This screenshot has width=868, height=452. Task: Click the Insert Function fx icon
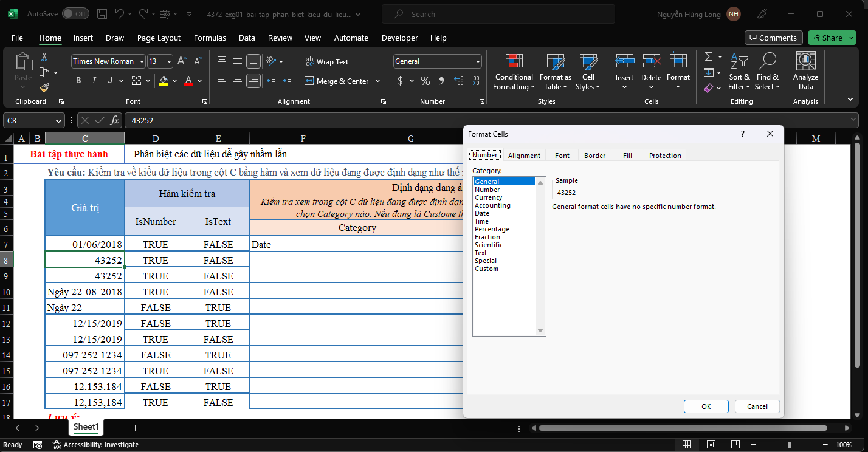(x=114, y=120)
